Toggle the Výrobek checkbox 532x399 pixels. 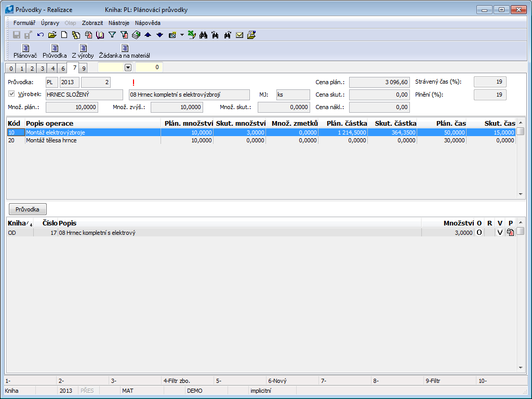tap(12, 94)
